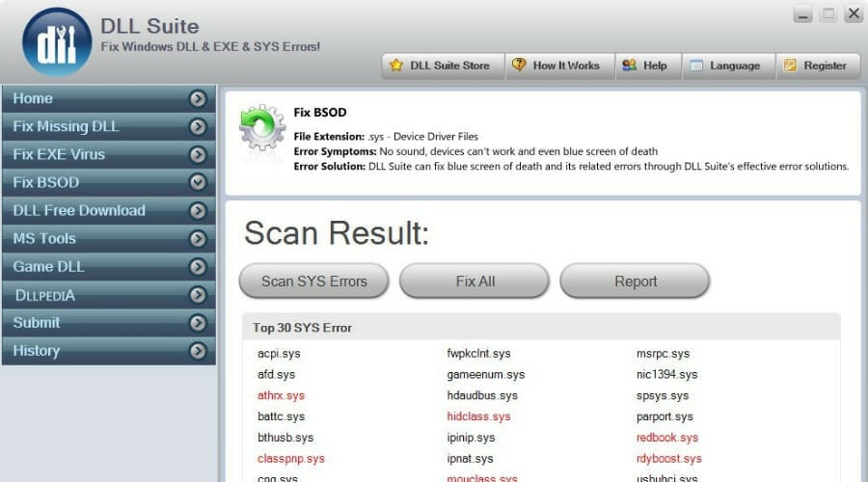Select red hidclass.sys entry
The height and width of the screenshot is (482, 868).
pyautogui.click(x=478, y=416)
